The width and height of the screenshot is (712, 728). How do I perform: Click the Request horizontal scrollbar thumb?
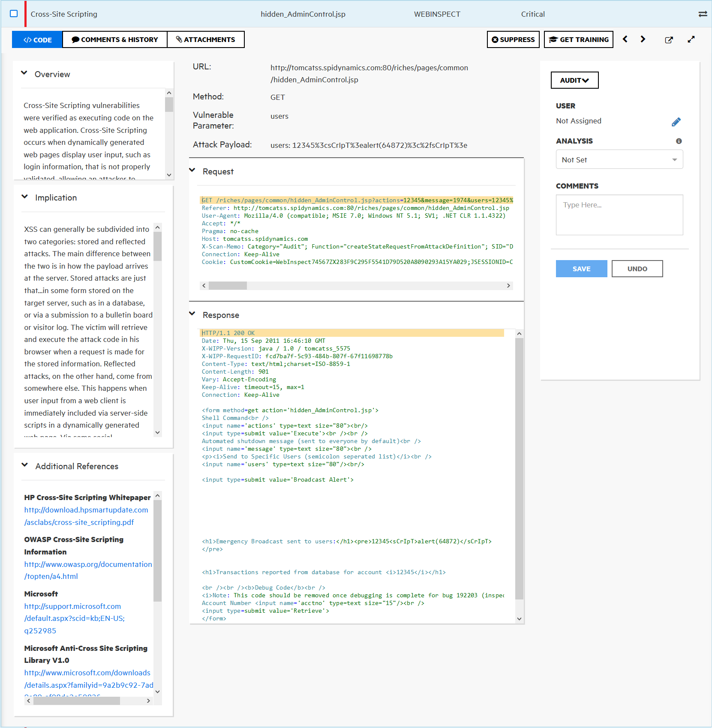228,286
